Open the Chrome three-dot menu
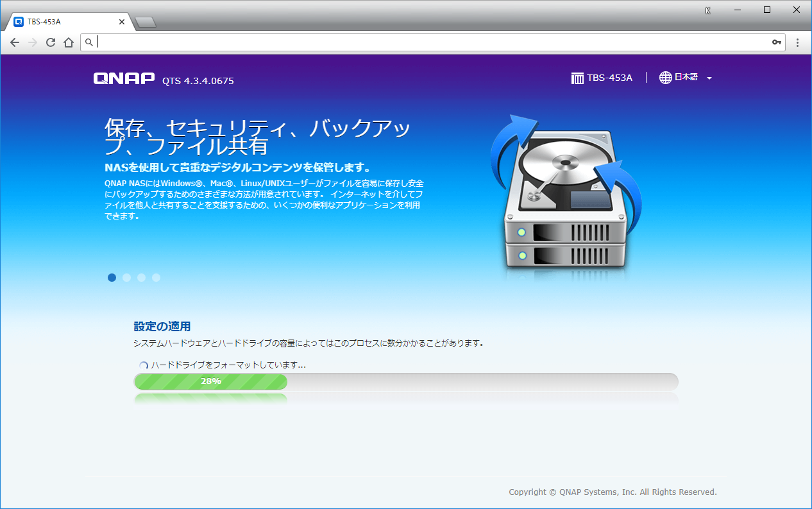 [797, 42]
